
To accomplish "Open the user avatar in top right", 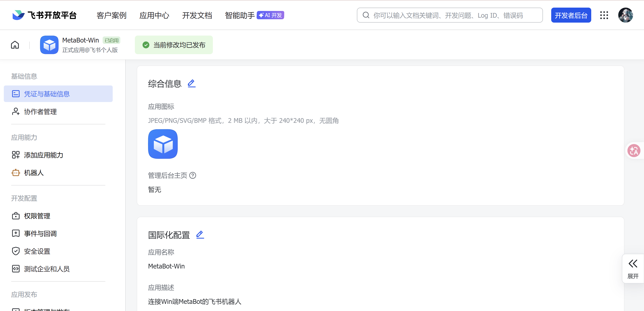I will [625, 15].
